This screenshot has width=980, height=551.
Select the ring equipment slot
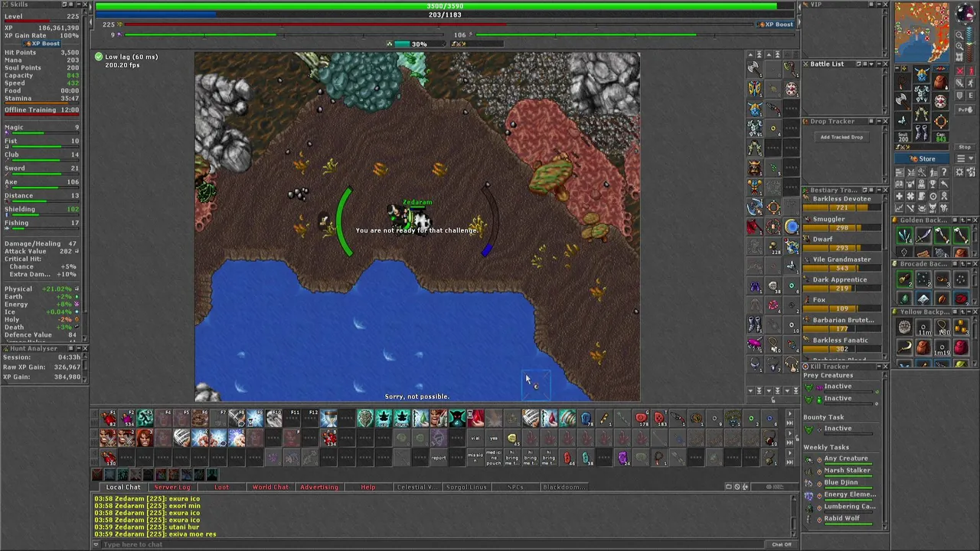click(903, 120)
